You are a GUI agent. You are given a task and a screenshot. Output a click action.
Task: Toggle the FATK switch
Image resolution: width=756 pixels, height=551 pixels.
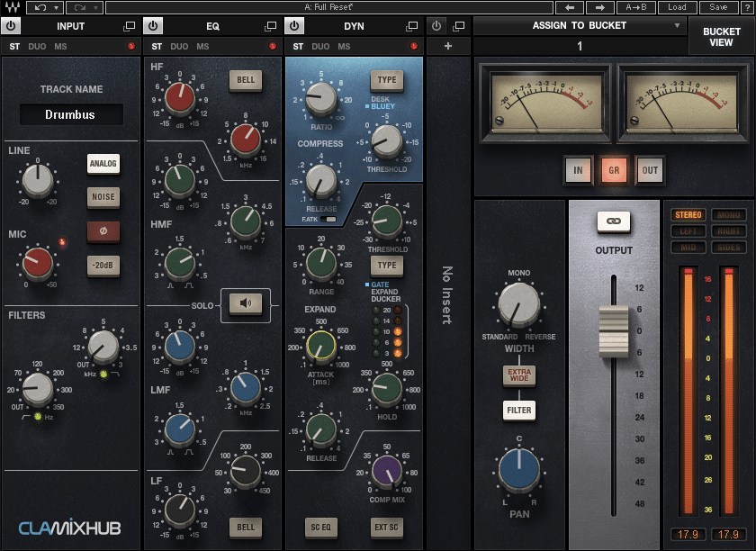pos(328,219)
